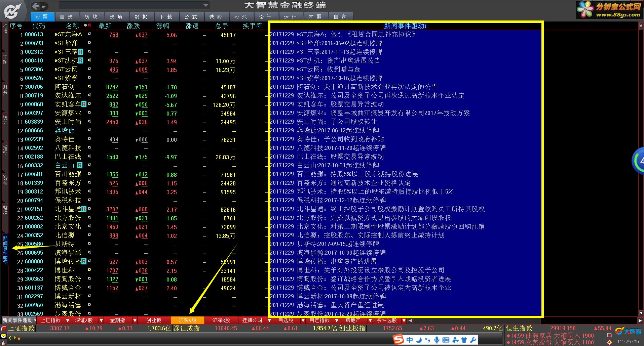
Task: Click the marker icon on *ST沈机 row
Action: [x=89, y=60]
